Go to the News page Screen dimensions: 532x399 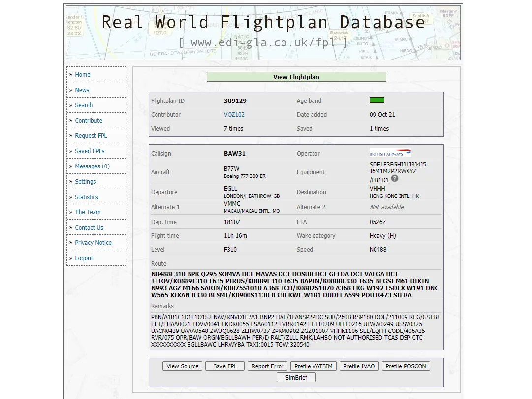[82, 90]
